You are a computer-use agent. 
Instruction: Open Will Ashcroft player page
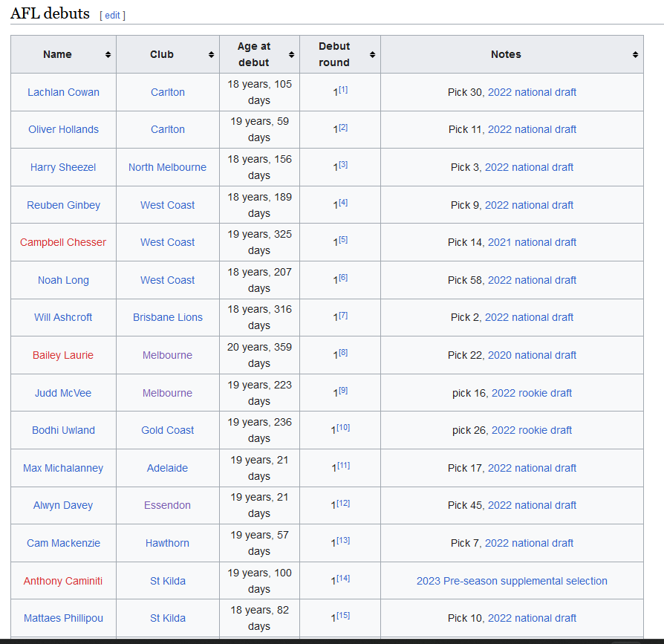[x=63, y=317]
